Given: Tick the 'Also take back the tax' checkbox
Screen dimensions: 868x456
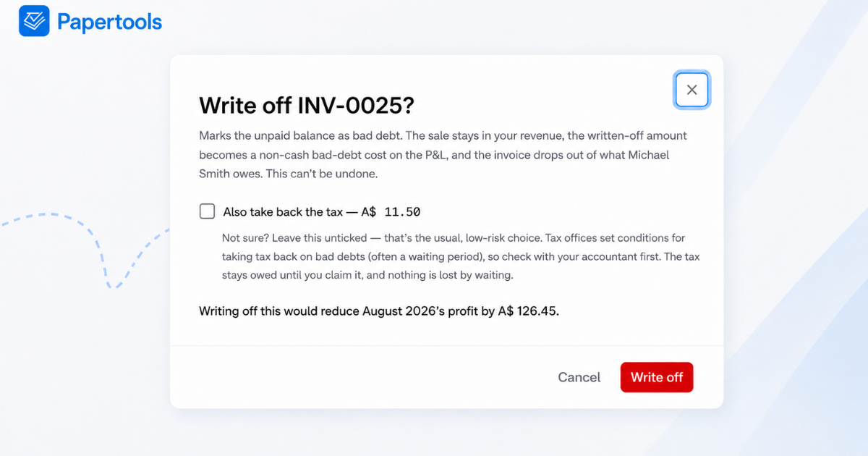Looking at the screenshot, I should 208,211.
